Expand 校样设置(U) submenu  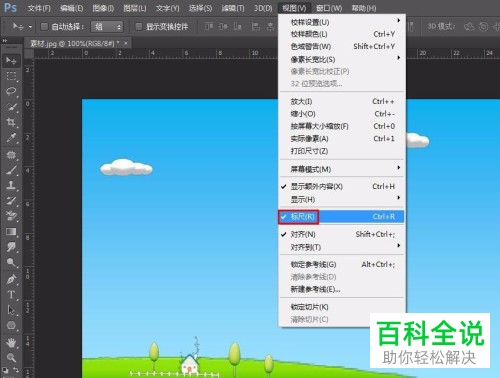click(x=342, y=22)
